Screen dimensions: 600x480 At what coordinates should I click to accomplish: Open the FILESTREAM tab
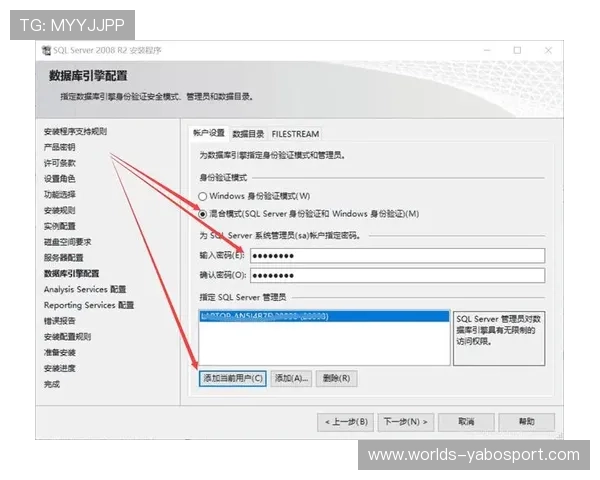pos(295,134)
